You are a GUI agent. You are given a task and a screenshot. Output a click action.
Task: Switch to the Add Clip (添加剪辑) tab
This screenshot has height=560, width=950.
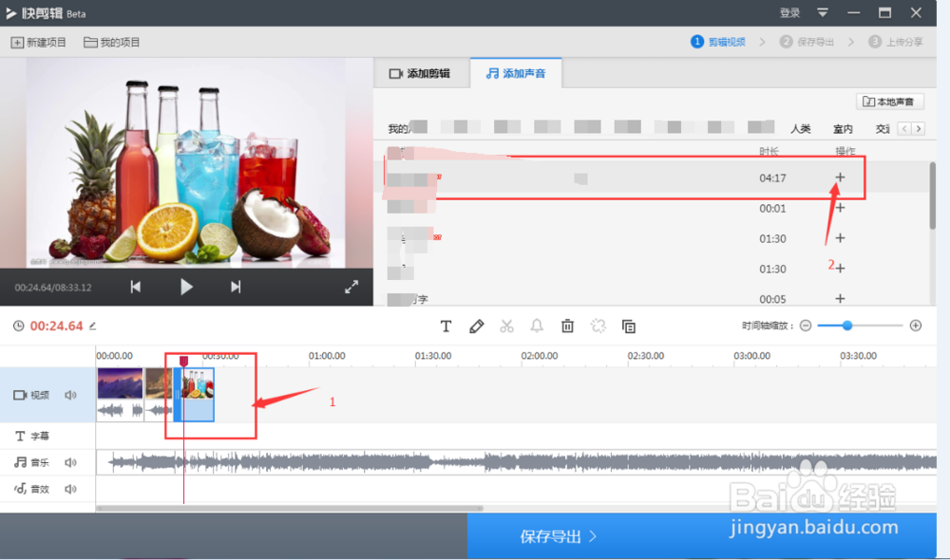click(x=420, y=73)
